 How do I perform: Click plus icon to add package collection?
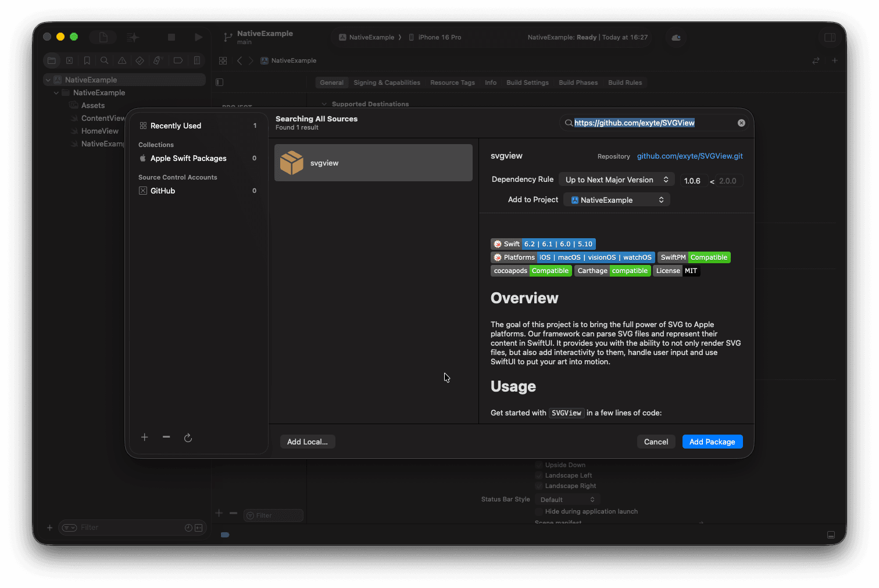(145, 437)
